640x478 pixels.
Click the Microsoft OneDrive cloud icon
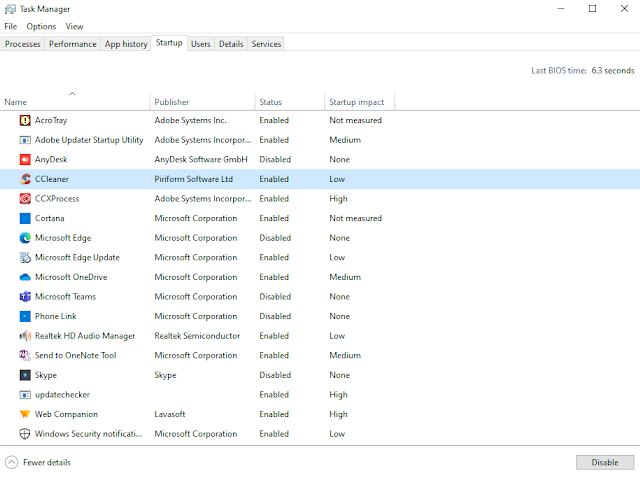(x=25, y=277)
